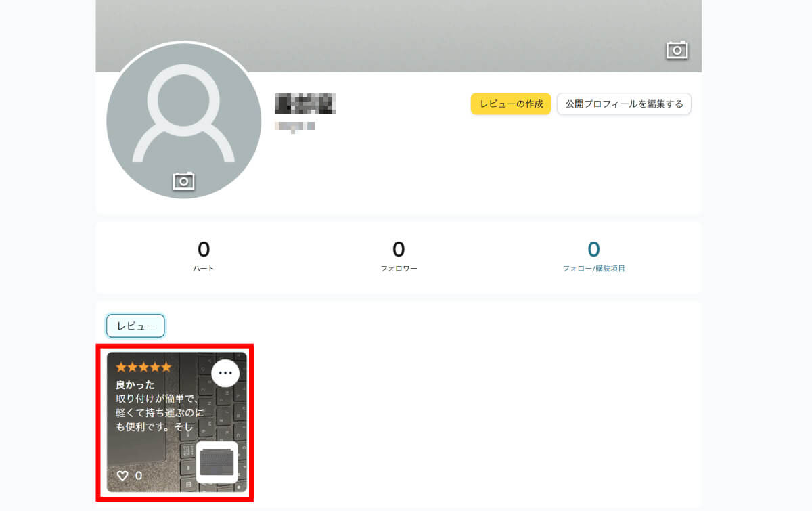The height and width of the screenshot is (511, 812).
Task: Click the profile avatar placeholder image
Action: coord(183,120)
